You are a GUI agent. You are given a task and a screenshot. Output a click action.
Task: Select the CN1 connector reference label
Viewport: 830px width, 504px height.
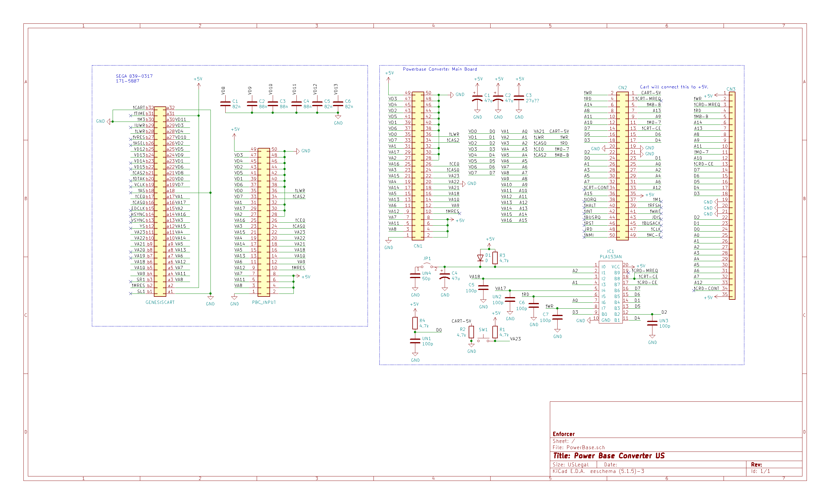point(418,246)
